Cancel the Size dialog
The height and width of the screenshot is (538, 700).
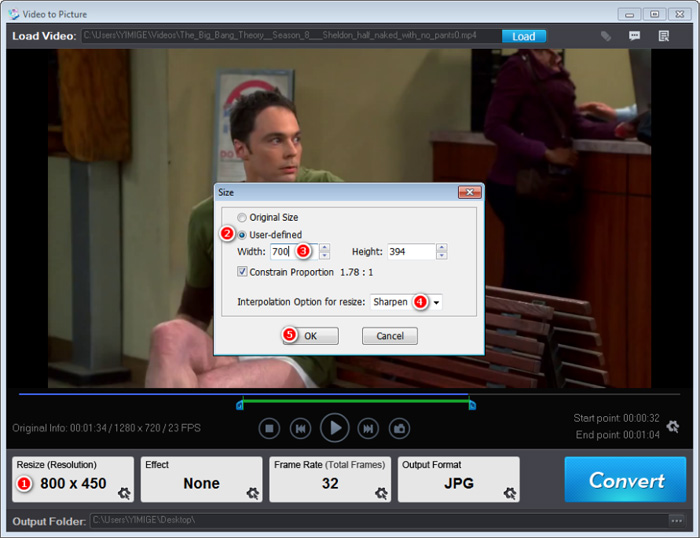[x=390, y=336]
